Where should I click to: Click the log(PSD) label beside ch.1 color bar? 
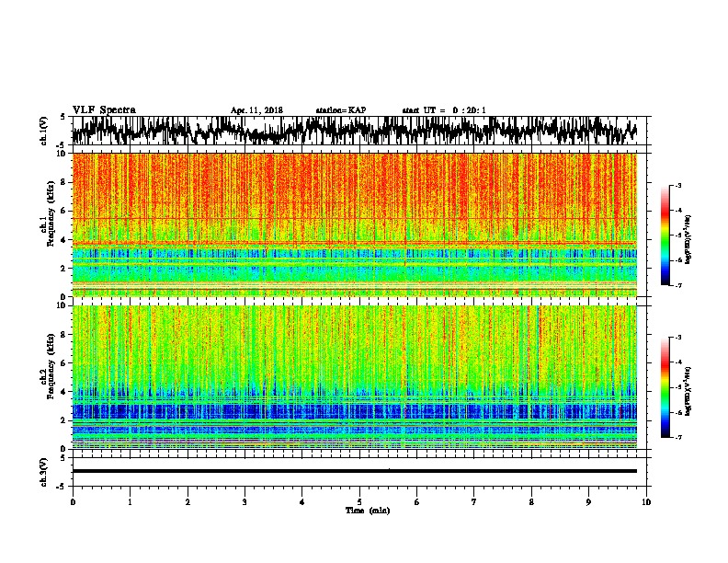point(688,240)
